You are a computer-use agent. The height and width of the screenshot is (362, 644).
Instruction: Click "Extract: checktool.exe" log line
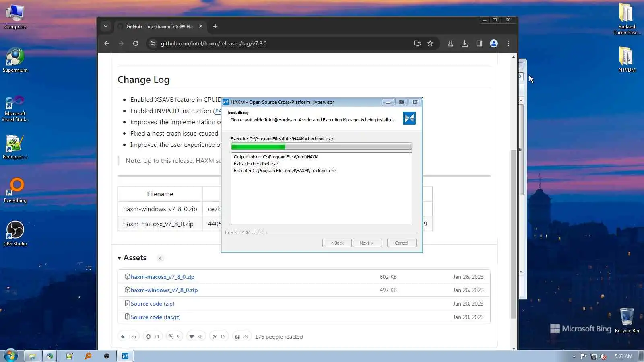click(256, 164)
